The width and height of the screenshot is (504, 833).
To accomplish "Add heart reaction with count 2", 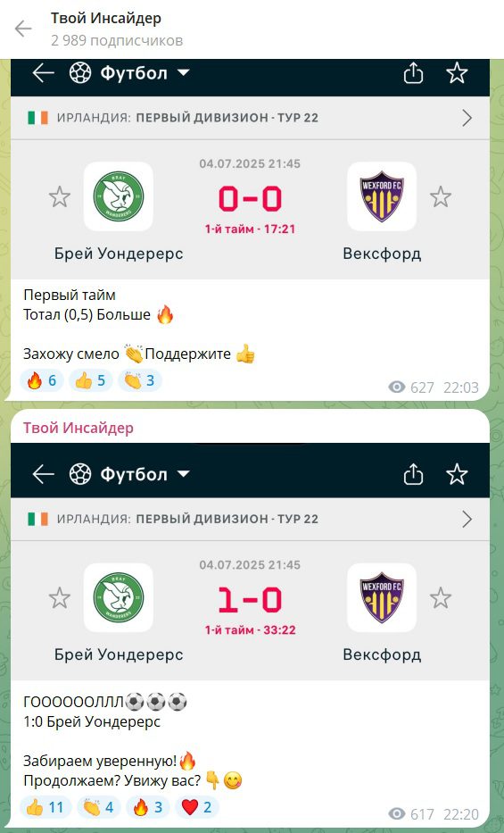I will pos(197,807).
